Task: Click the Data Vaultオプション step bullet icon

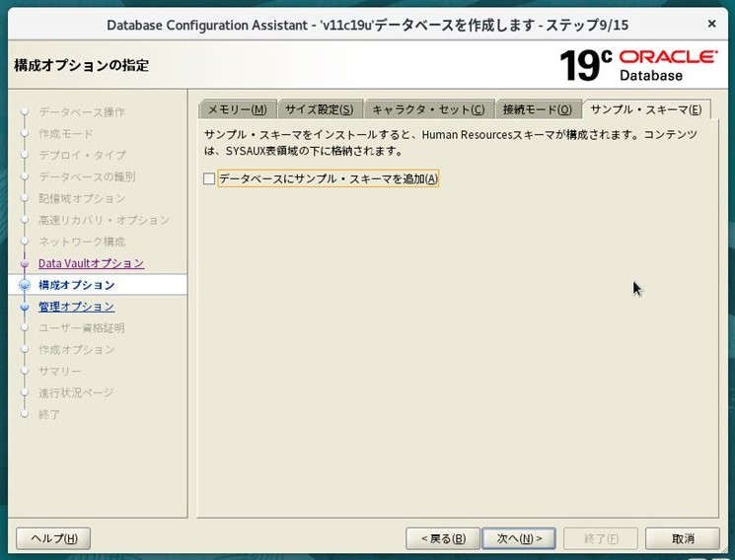Action: [25, 264]
